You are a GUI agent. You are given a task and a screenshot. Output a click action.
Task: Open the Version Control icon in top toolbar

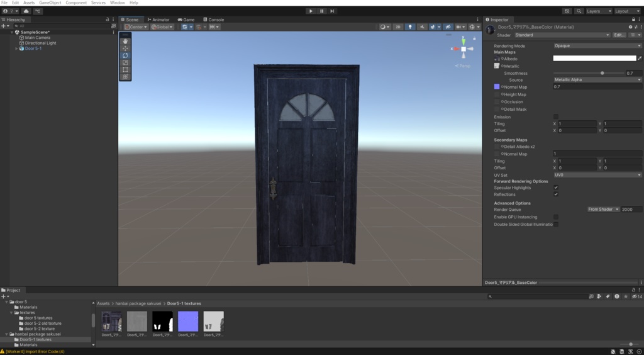pos(38,11)
